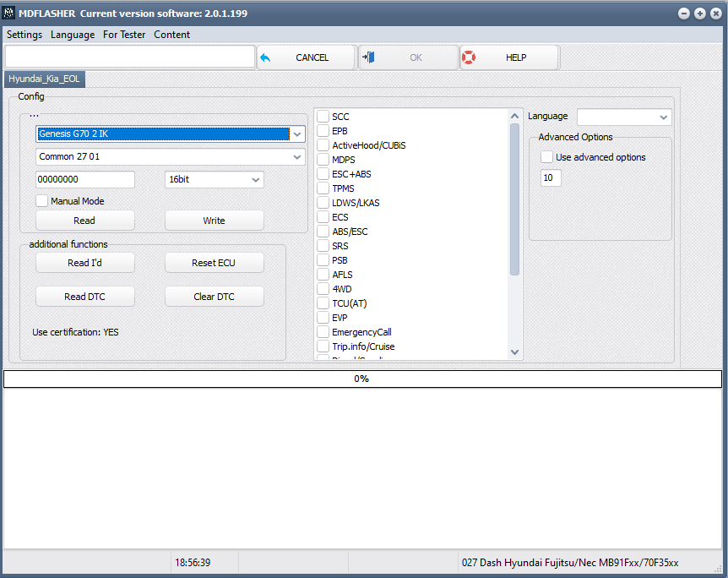This screenshot has width=728, height=578.
Task: Click the 18:56:39 time in status bar
Action: [193, 563]
